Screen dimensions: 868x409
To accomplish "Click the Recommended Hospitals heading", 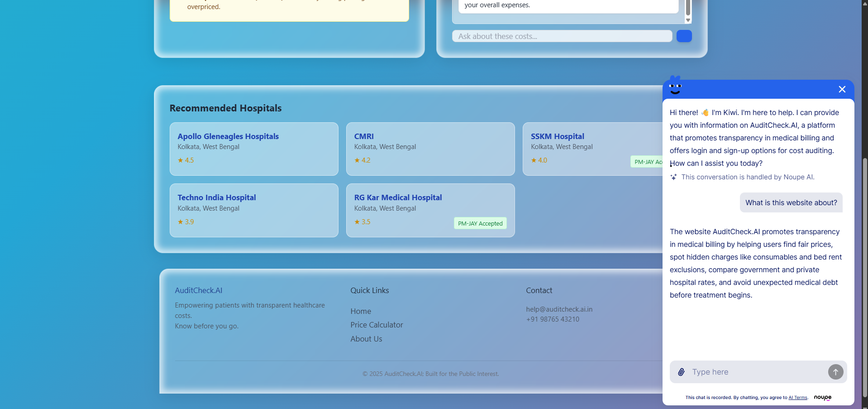I will [225, 108].
